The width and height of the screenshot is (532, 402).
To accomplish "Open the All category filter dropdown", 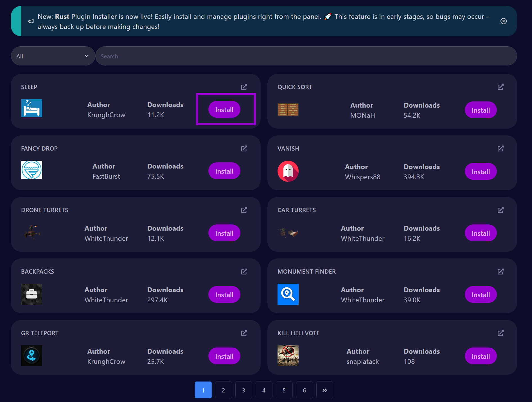I will pos(53,56).
